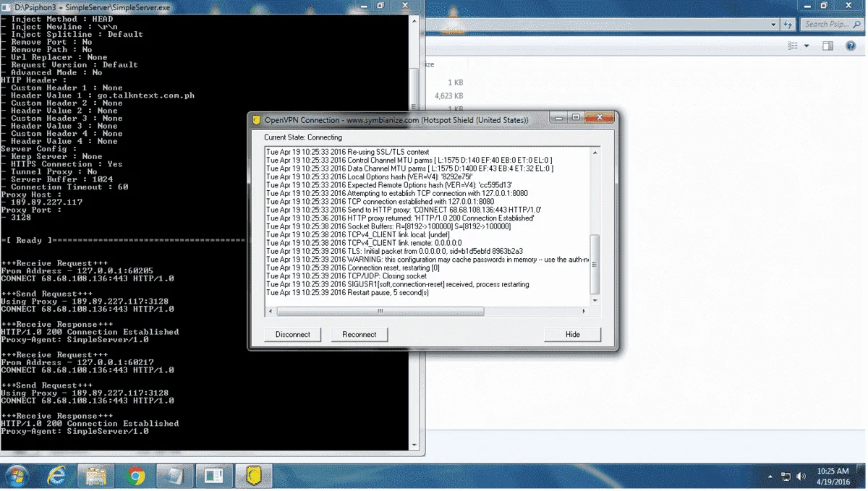This screenshot has width=868, height=491.
Task: Hide the OpenVPN Connection window
Action: click(573, 334)
